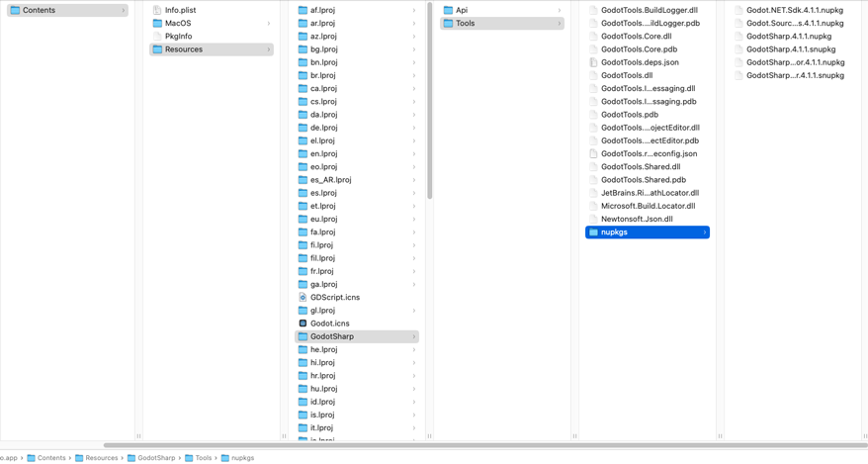
Task: Select Godot.NET.Sdk.4.1.1.nupkg file
Action: (x=795, y=10)
